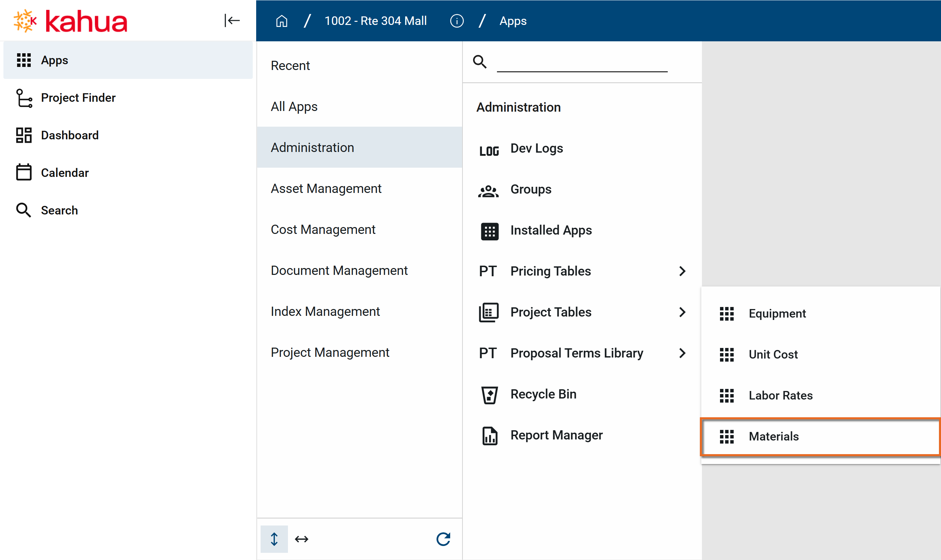Expand Proposal Terms Library chevron
This screenshot has width=941, height=560.
pyautogui.click(x=682, y=353)
